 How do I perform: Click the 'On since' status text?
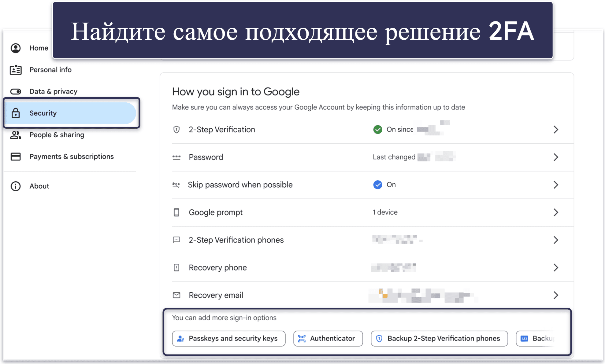click(400, 130)
